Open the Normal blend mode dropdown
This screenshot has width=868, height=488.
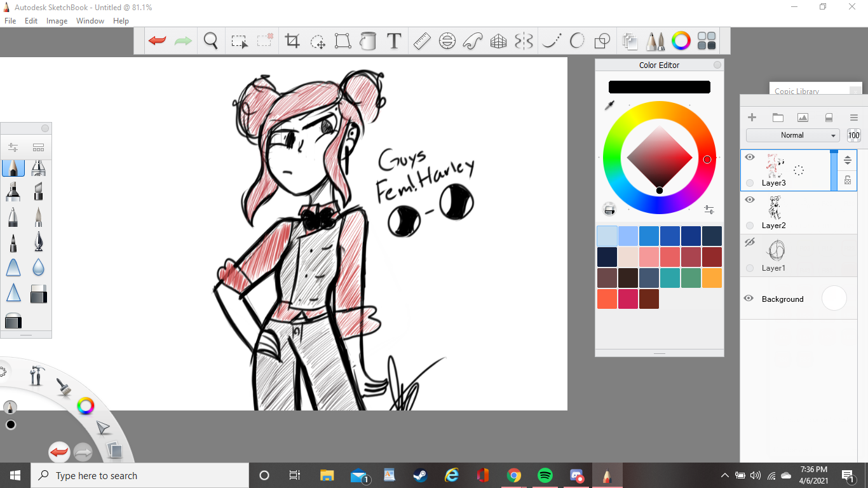pyautogui.click(x=792, y=135)
